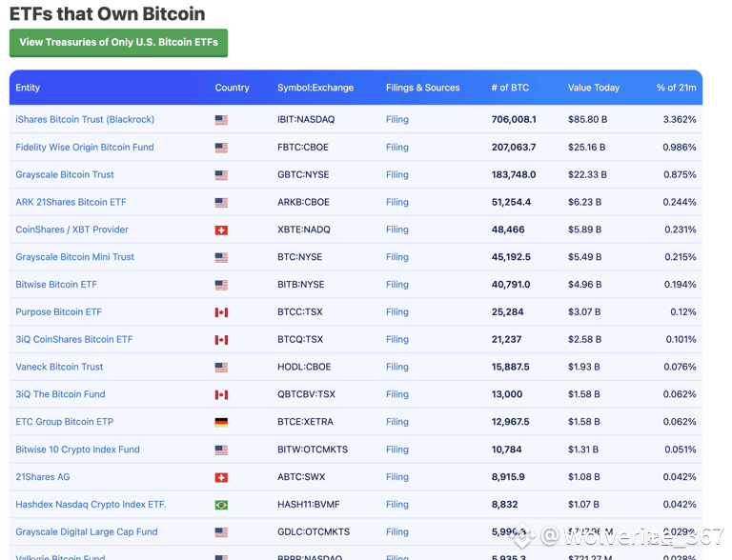
Task: Click the Filings & Sources column header
Action: tap(423, 88)
